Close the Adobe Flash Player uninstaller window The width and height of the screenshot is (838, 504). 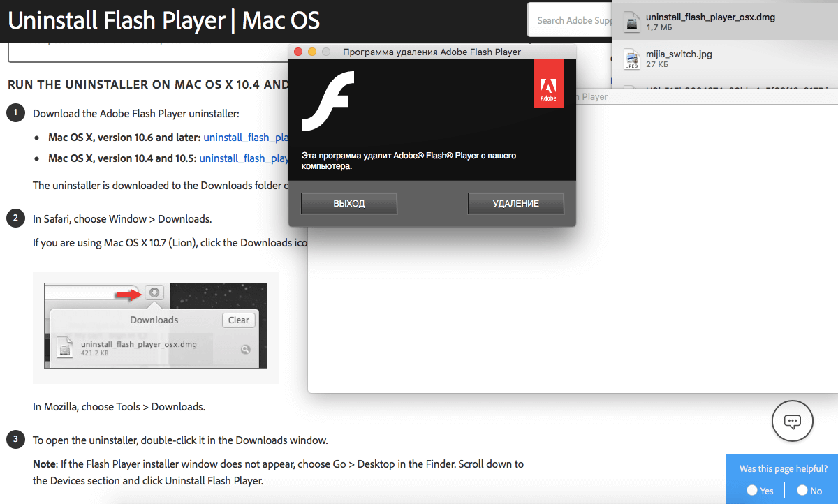click(298, 52)
